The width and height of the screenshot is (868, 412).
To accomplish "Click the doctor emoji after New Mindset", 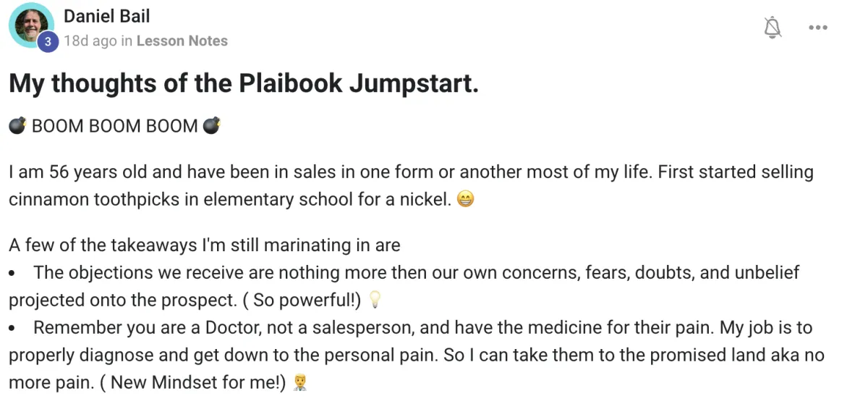I will (x=299, y=382).
